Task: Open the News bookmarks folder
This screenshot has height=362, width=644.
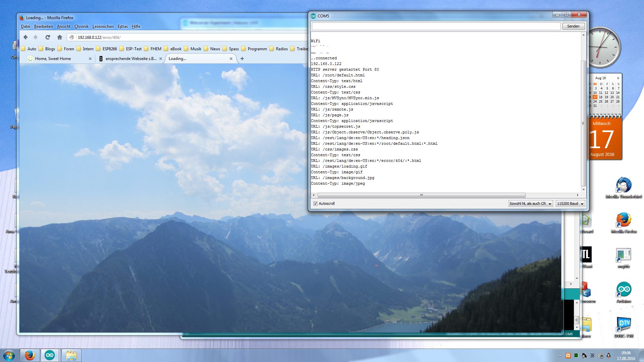Action: pos(212,49)
